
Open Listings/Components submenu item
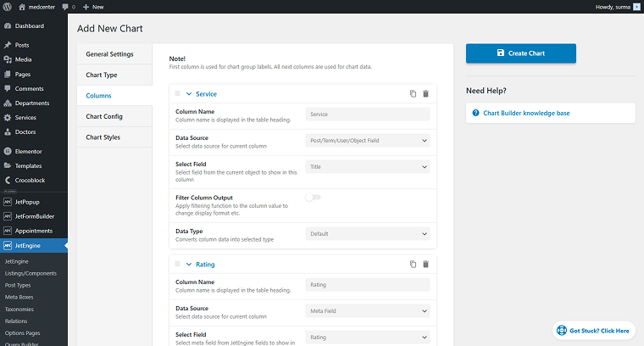tap(31, 273)
